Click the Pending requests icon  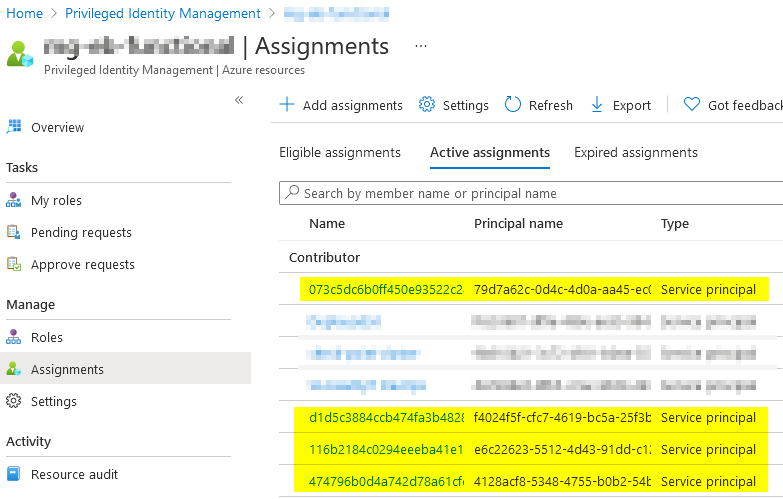click(13, 232)
